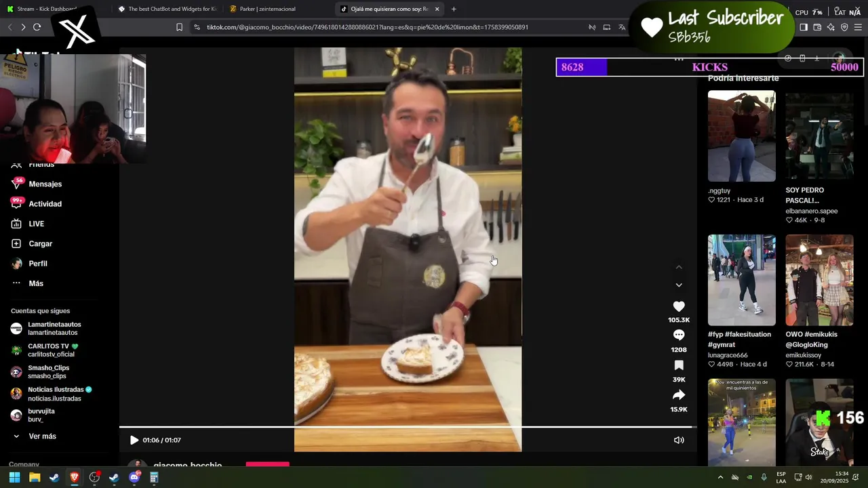868x488 pixels.
Task: Go to the previous video with the up chevron
Action: coord(679,267)
